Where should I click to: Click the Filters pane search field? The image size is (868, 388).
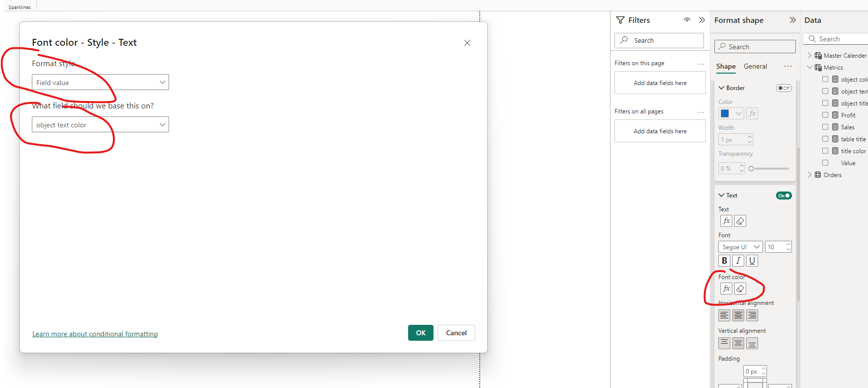(659, 40)
